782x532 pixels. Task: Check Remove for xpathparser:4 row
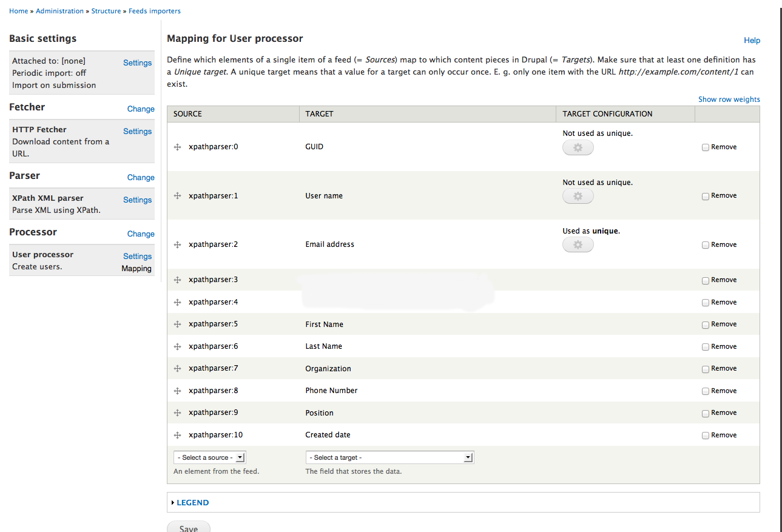[706, 303]
